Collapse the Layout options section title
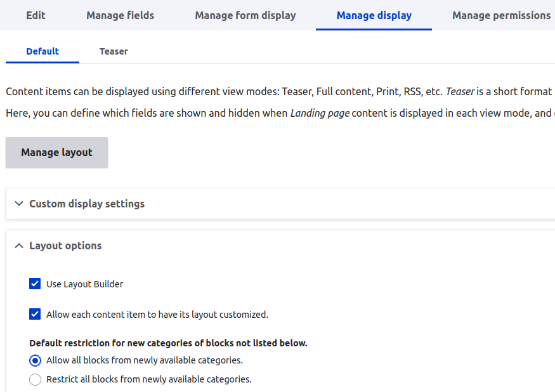The width and height of the screenshot is (555, 392). pos(65,246)
